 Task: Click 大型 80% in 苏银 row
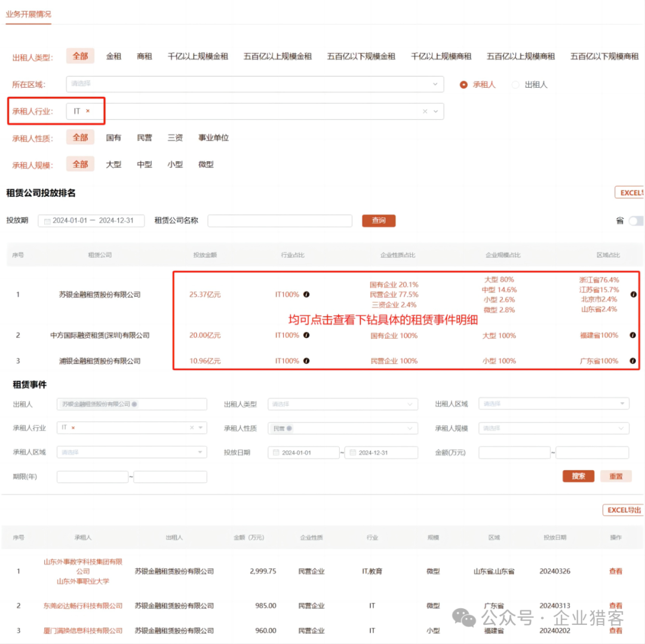pyautogui.click(x=499, y=279)
